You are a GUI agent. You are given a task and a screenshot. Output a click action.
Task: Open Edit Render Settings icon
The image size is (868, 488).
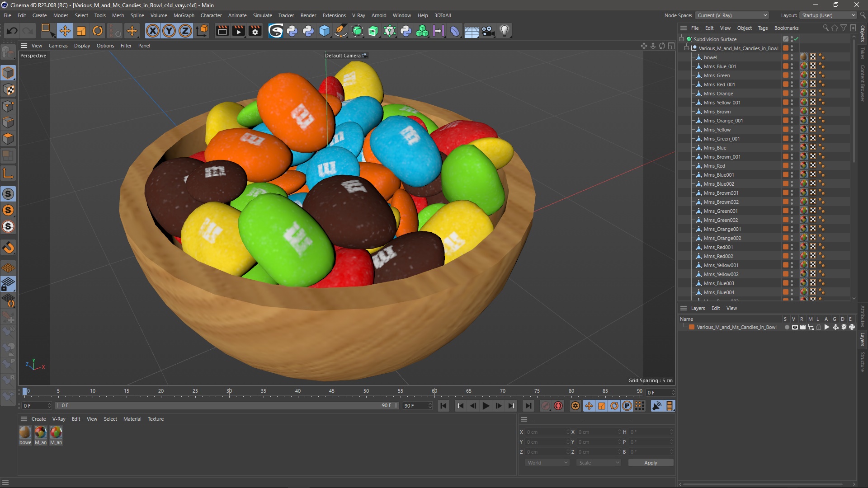pyautogui.click(x=255, y=31)
